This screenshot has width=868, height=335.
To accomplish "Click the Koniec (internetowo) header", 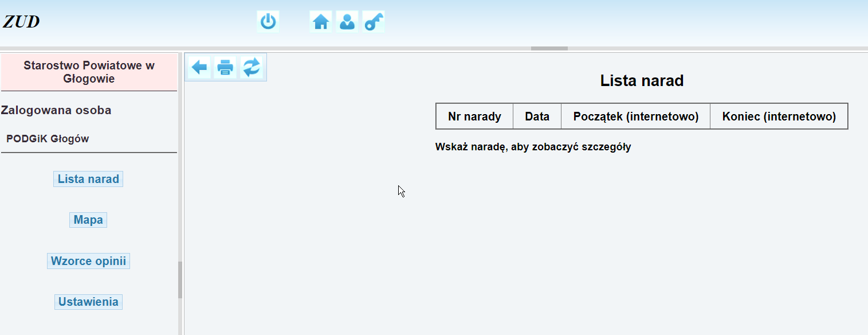I will [x=779, y=116].
